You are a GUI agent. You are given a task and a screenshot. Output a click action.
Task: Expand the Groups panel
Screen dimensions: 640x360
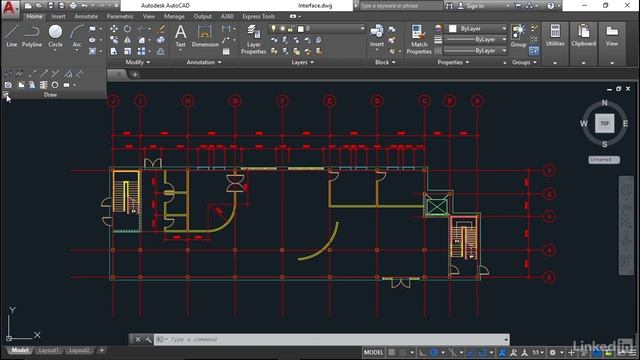(524, 62)
